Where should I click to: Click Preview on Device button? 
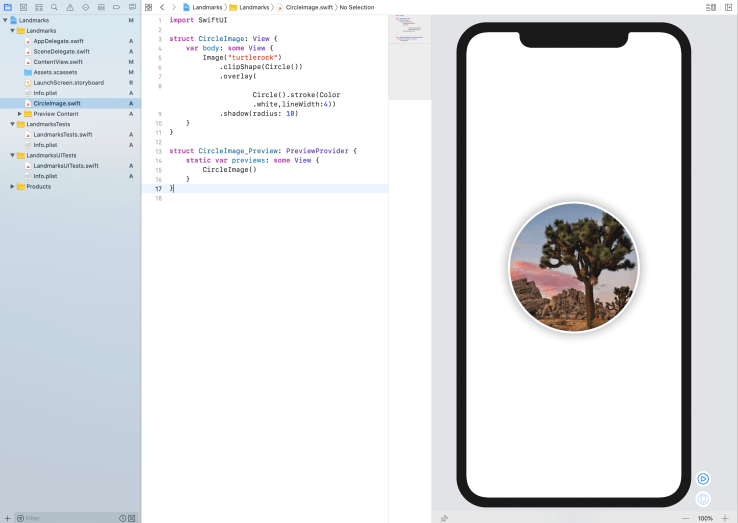tap(703, 498)
